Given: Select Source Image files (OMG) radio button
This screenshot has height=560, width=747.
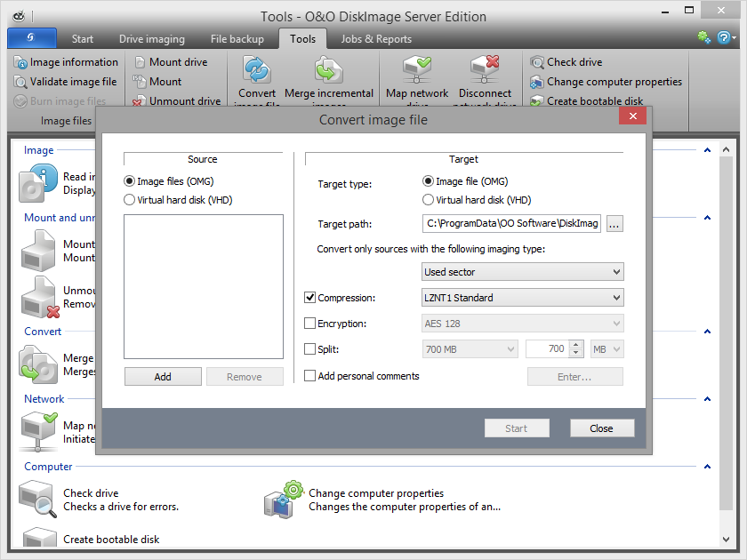Looking at the screenshot, I should tap(129, 181).
